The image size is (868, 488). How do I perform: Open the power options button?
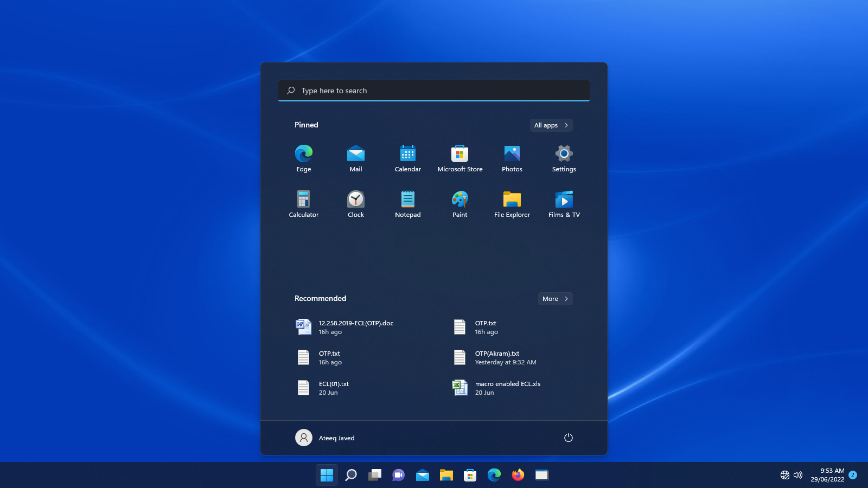pyautogui.click(x=569, y=438)
